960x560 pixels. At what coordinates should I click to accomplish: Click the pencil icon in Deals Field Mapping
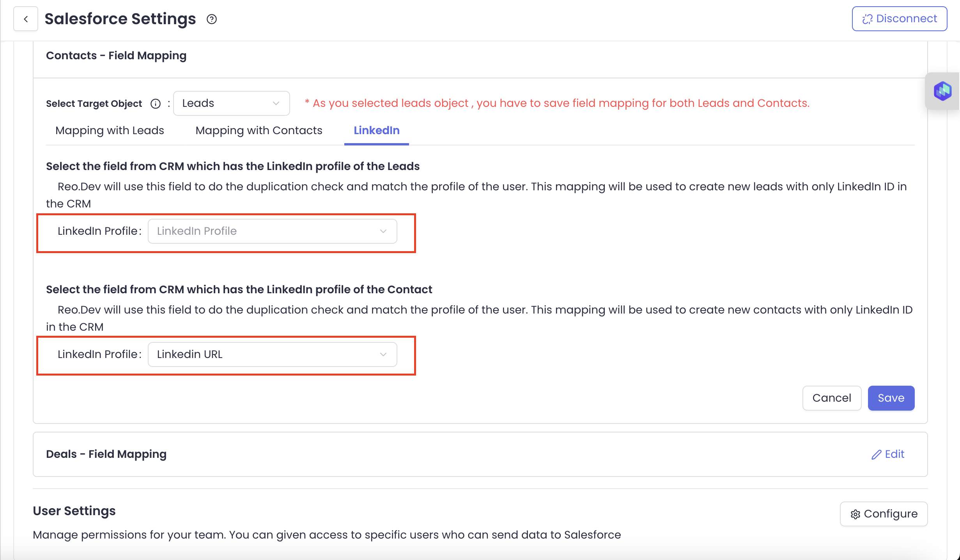point(876,455)
